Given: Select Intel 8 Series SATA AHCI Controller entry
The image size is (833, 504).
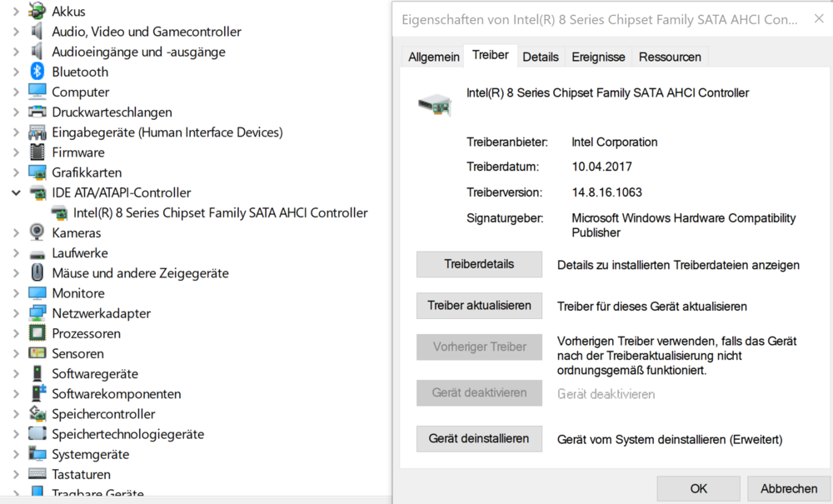Looking at the screenshot, I should [x=220, y=212].
